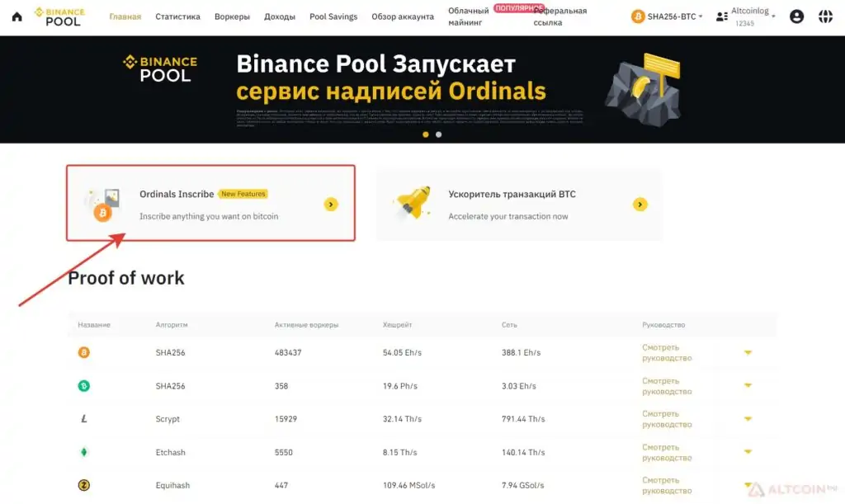This screenshot has height=504, width=845.
Task: Expand the SHA256 row with 358 workers
Action: tap(748, 385)
